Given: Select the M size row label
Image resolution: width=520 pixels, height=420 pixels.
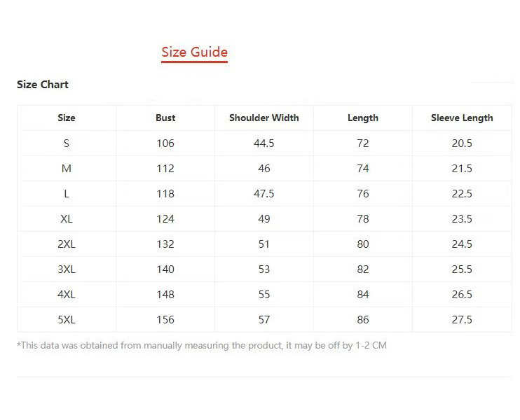Looking at the screenshot, I should (67, 169).
